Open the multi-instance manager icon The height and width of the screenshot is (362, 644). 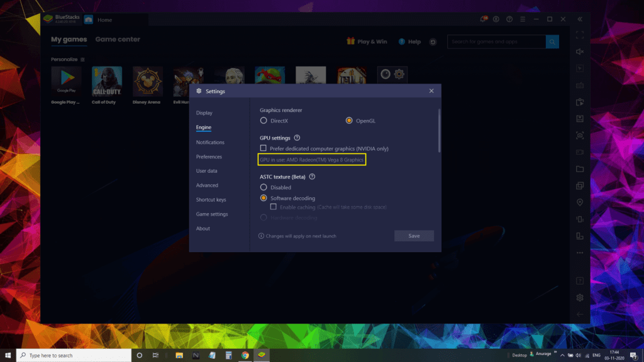(580, 186)
